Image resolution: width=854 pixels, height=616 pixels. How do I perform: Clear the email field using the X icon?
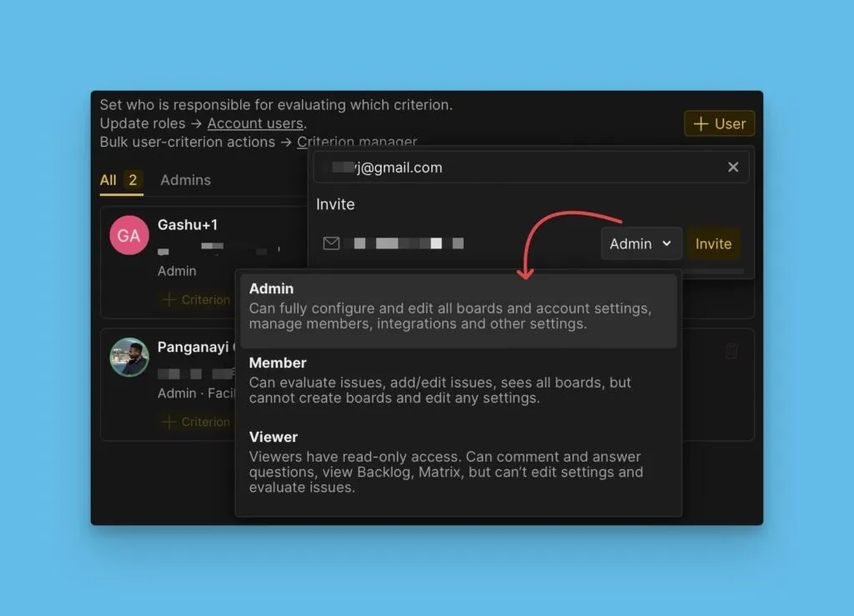point(733,167)
